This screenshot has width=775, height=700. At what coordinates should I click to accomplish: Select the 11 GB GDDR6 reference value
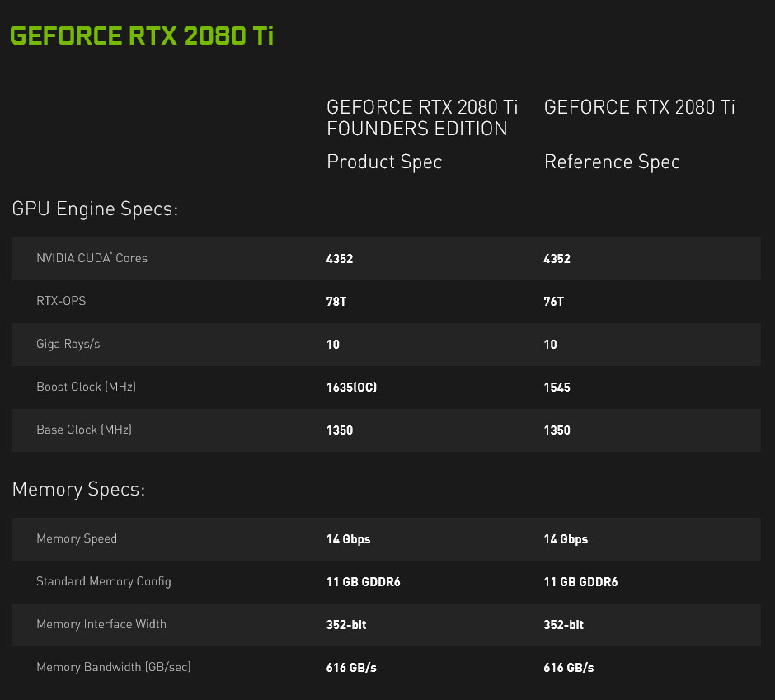coord(580,581)
